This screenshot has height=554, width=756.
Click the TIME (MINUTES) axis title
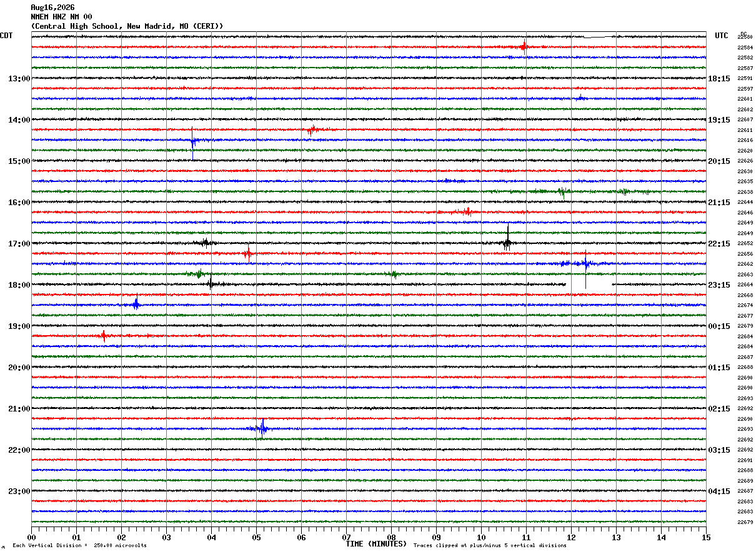(x=376, y=544)
